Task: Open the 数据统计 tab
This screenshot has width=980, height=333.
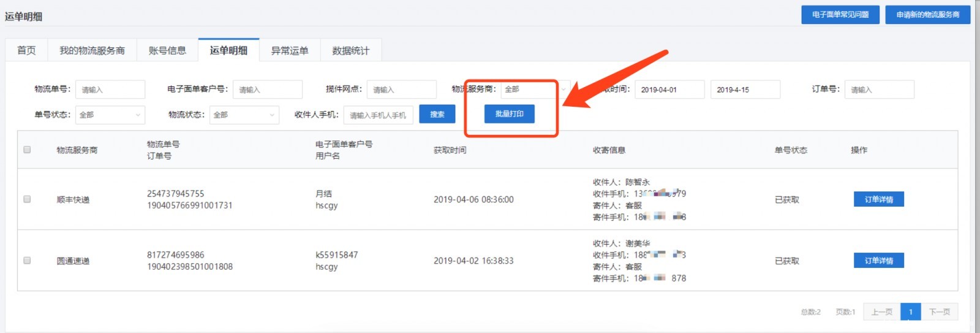Action: coord(350,50)
